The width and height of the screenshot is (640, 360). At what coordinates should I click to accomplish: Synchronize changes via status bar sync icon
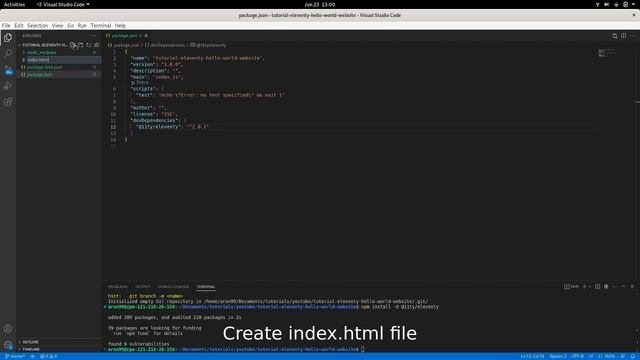(32, 356)
